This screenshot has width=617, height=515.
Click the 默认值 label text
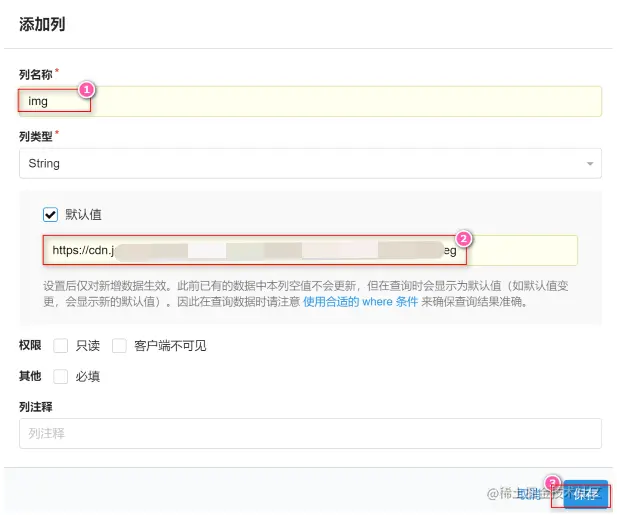[83, 215]
